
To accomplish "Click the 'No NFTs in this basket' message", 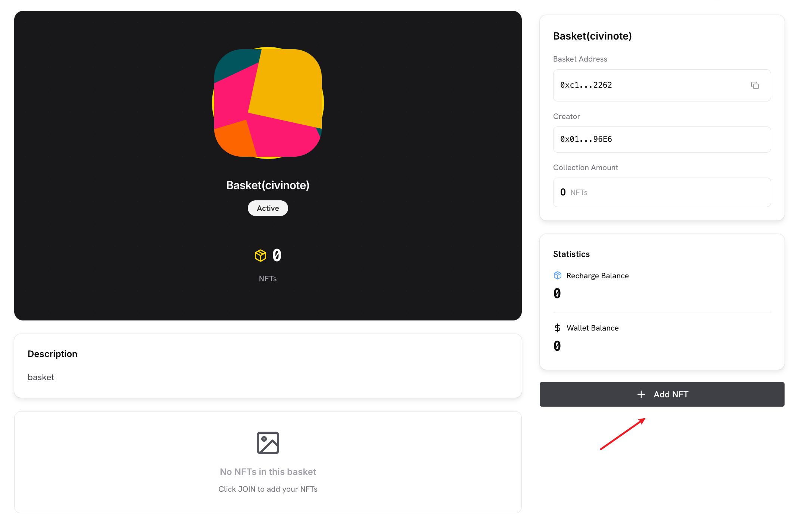I will [268, 472].
